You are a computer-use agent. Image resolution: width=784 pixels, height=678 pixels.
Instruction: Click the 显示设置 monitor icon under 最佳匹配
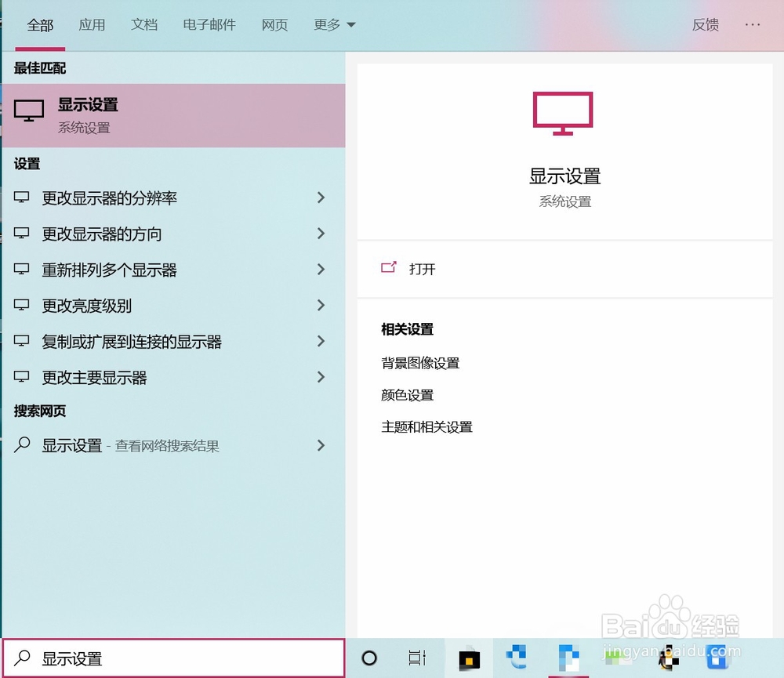(x=28, y=111)
